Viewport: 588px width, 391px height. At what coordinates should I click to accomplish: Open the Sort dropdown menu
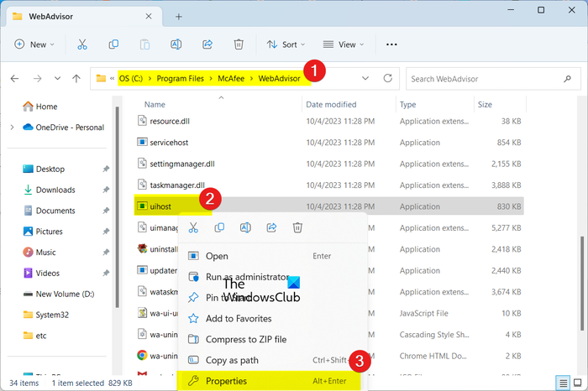(x=283, y=44)
